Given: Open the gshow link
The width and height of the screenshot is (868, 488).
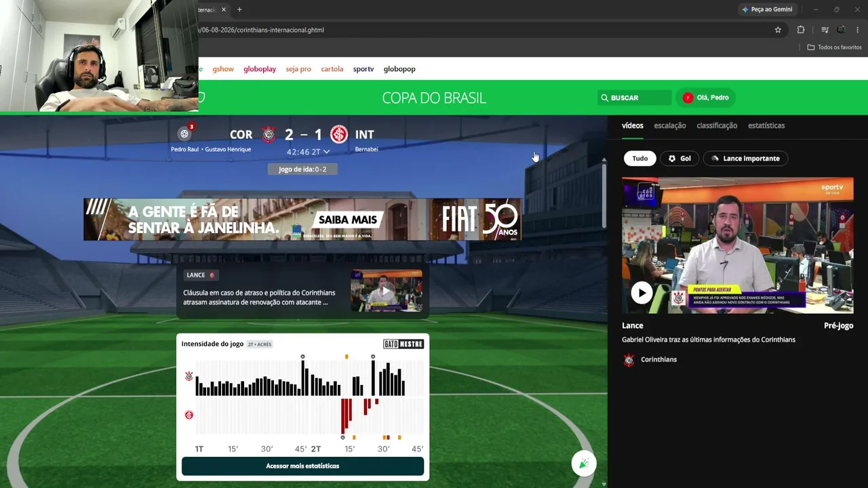Looking at the screenshot, I should 223,69.
